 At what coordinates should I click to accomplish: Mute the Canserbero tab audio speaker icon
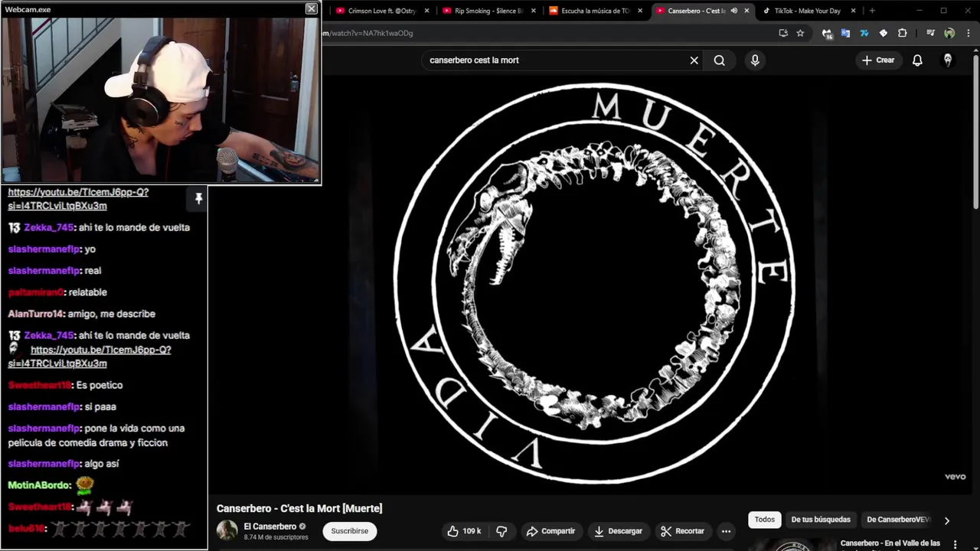(x=733, y=11)
